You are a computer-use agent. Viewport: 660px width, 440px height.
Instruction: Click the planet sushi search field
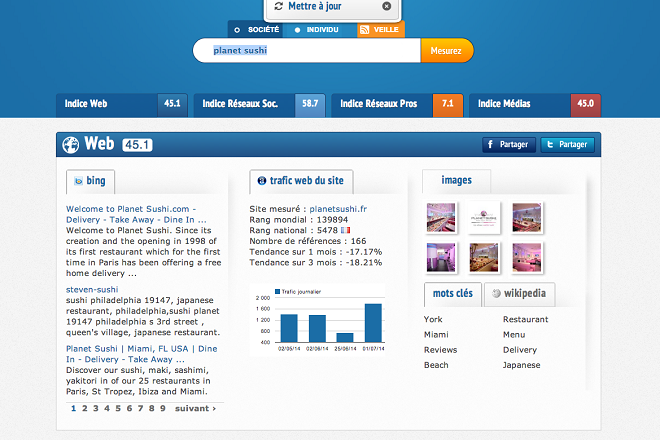(307, 51)
